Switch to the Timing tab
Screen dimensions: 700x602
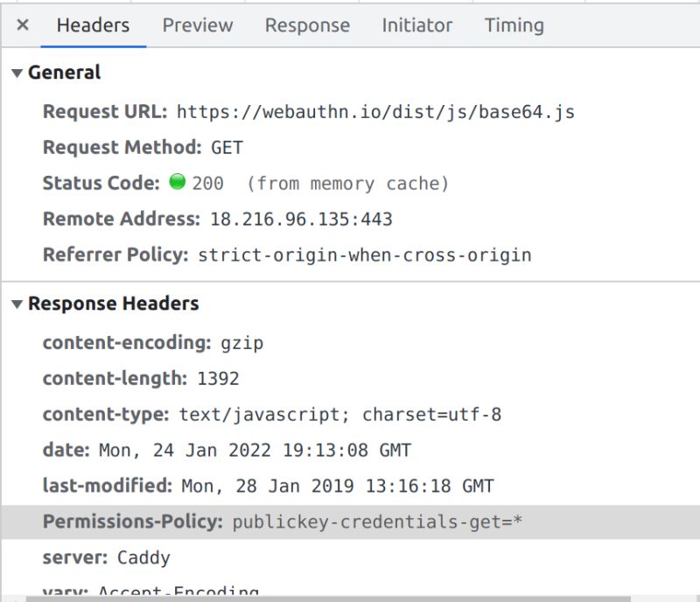(514, 25)
